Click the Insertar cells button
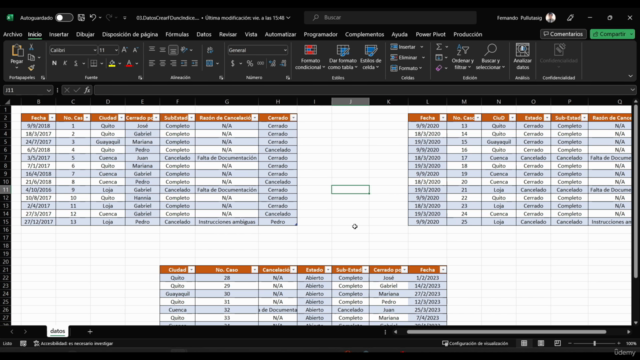Image resolution: width=640 pixels, height=360 pixels. pyautogui.click(x=407, y=47)
